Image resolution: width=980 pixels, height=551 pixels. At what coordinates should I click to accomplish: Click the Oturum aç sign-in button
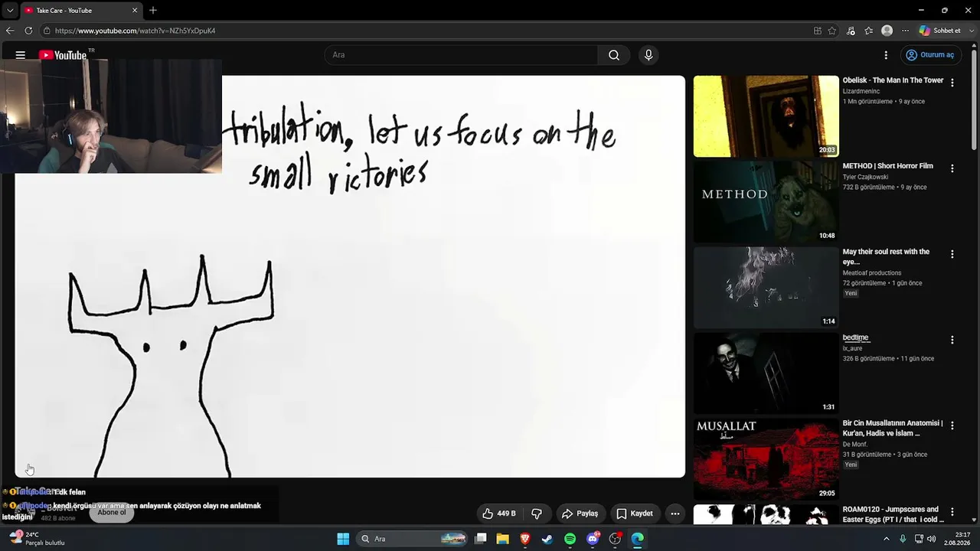pos(930,55)
